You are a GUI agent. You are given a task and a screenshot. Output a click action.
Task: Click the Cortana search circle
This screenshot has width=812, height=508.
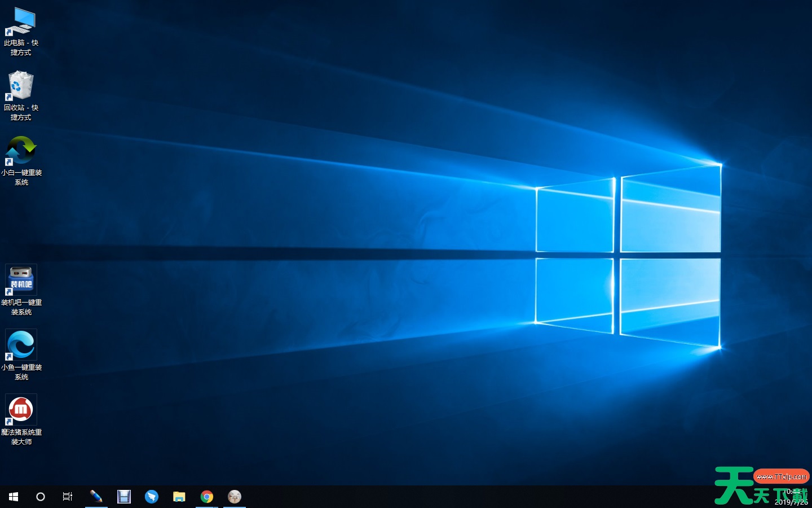click(x=40, y=497)
